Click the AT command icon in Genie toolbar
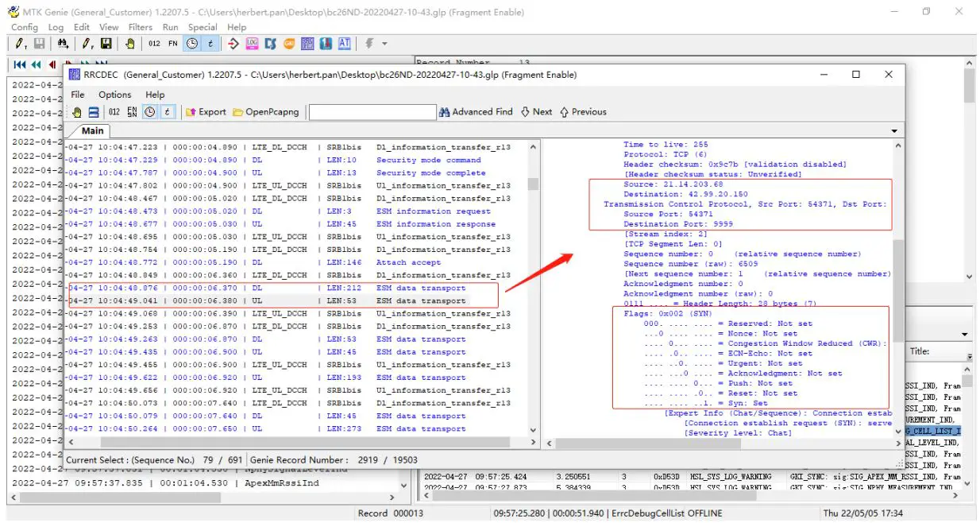 tap(344, 44)
